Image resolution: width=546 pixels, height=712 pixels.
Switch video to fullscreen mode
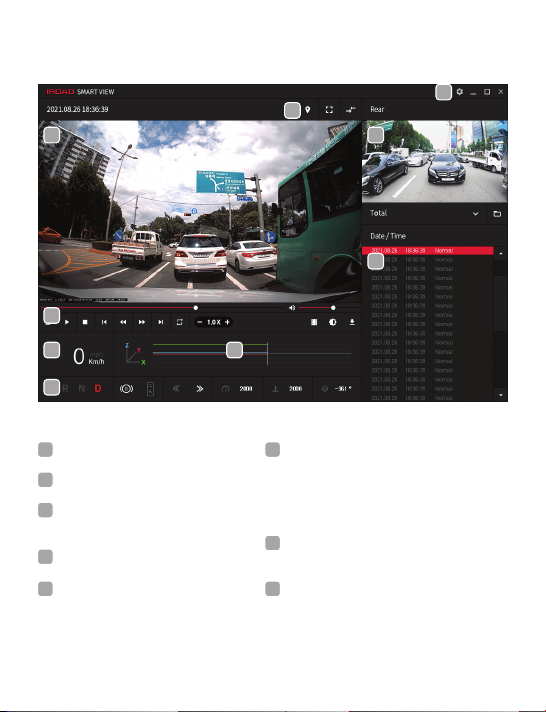(329, 109)
